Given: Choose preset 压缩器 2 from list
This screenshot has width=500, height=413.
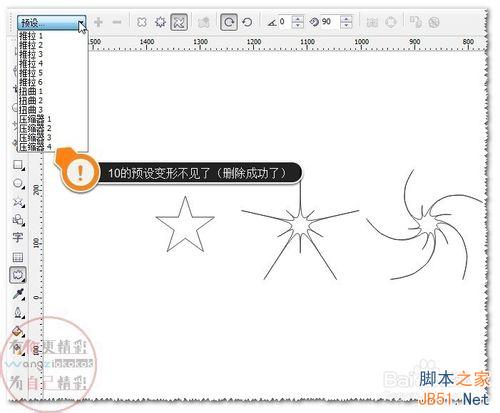Looking at the screenshot, I should tap(53, 128).
